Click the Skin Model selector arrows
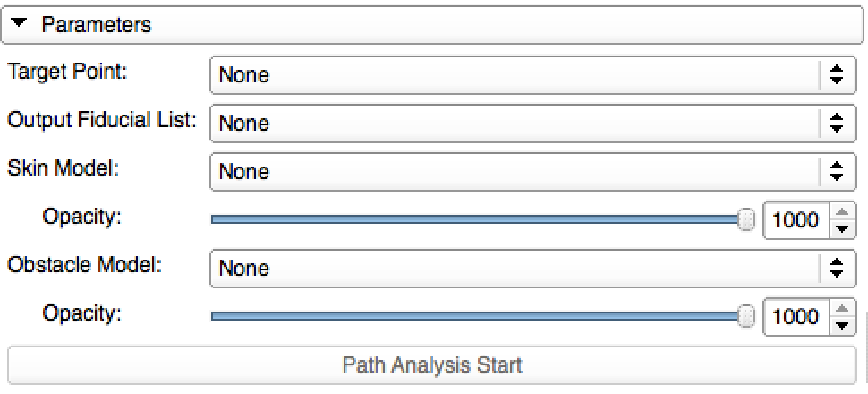This screenshot has height=394, width=868. point(837,171)
